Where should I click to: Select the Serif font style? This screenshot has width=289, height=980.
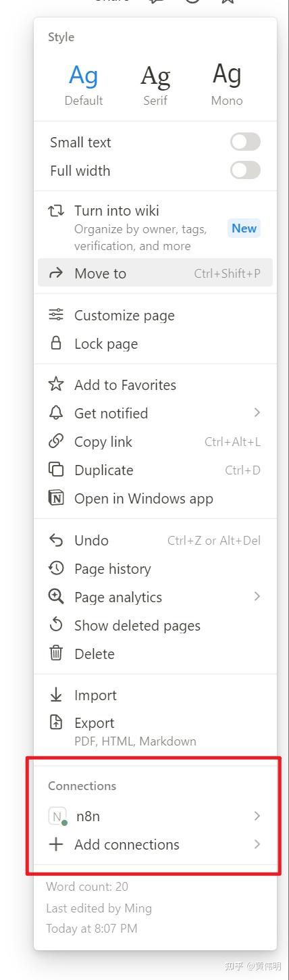pos(155,84)
